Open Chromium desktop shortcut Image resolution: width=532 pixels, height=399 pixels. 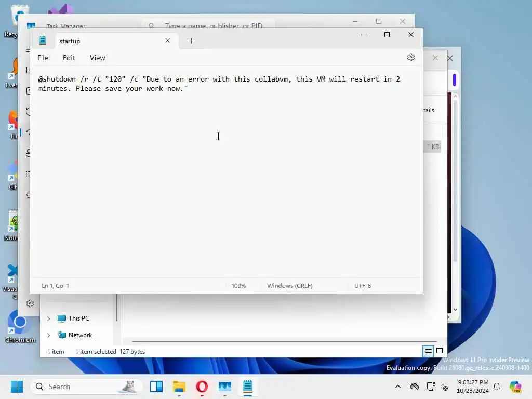20,327
